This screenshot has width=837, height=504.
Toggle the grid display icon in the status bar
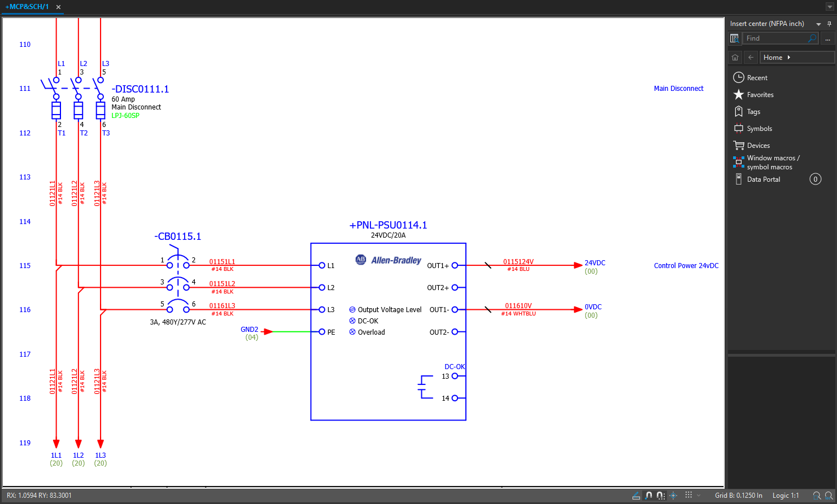689,496
